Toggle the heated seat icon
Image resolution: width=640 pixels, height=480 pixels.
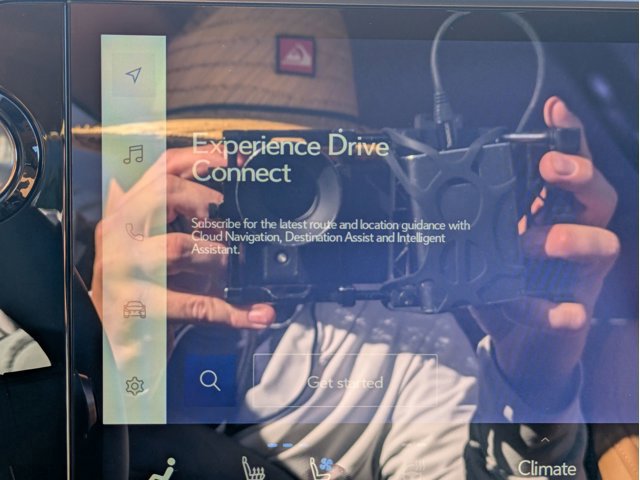coord(253,467)
